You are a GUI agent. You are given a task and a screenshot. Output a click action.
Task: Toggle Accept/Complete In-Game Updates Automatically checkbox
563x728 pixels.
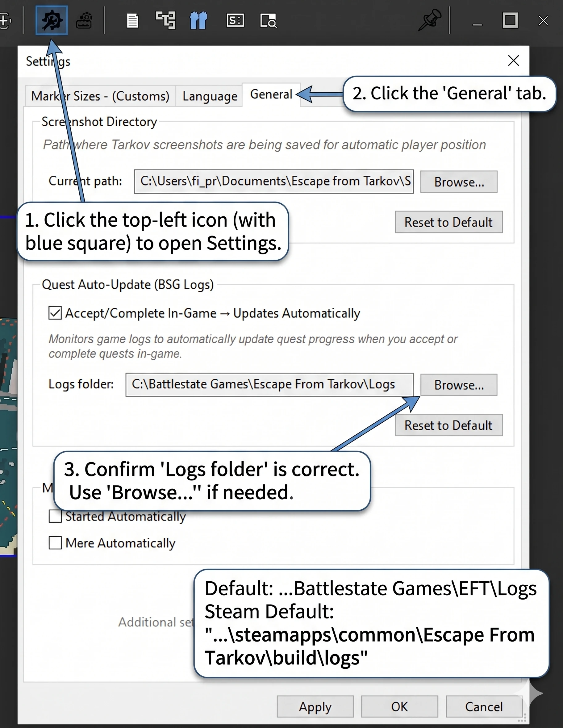coord(55,313)
